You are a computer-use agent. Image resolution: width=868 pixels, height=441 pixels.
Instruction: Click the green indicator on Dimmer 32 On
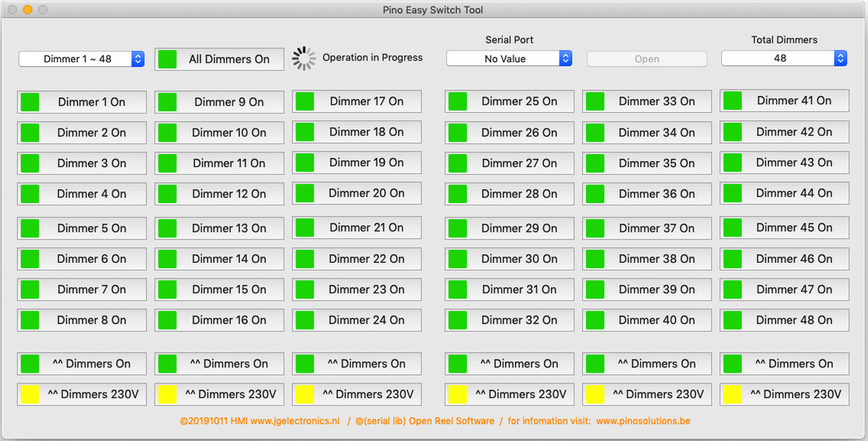(457, 320)
